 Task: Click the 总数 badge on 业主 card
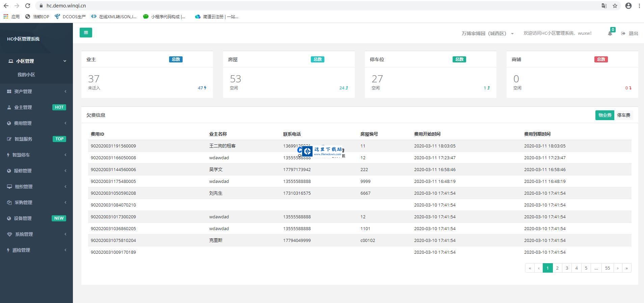tap(176, 59)
